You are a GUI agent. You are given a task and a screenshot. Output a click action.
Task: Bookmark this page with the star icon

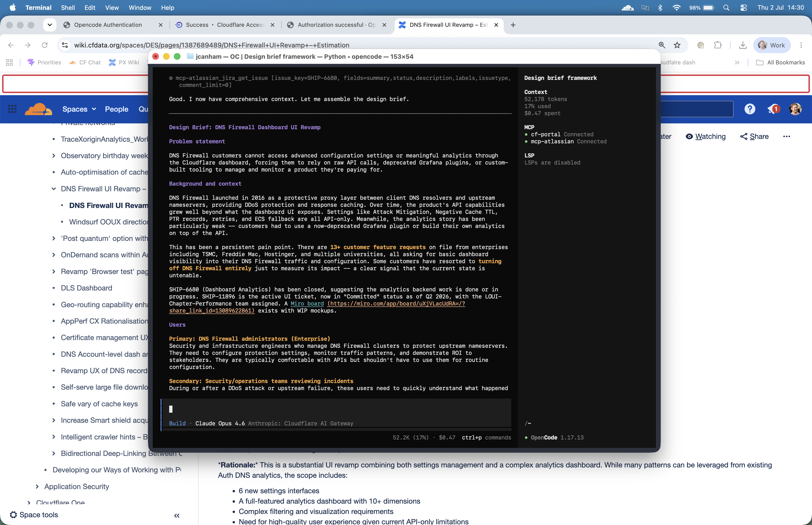(677, 45)
